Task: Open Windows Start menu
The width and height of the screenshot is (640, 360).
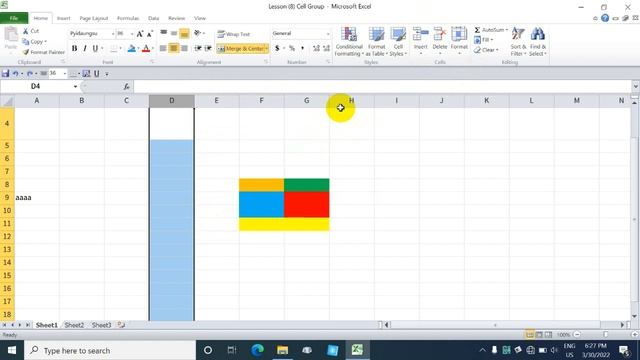Action: point(11,350)
